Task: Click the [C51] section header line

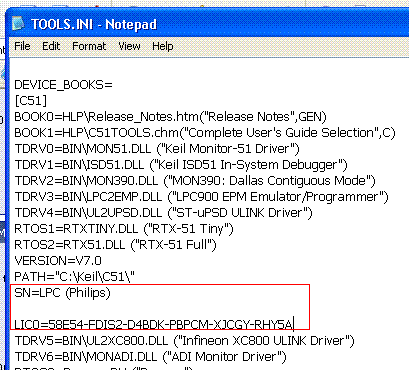Action: (x=31, y=101)
